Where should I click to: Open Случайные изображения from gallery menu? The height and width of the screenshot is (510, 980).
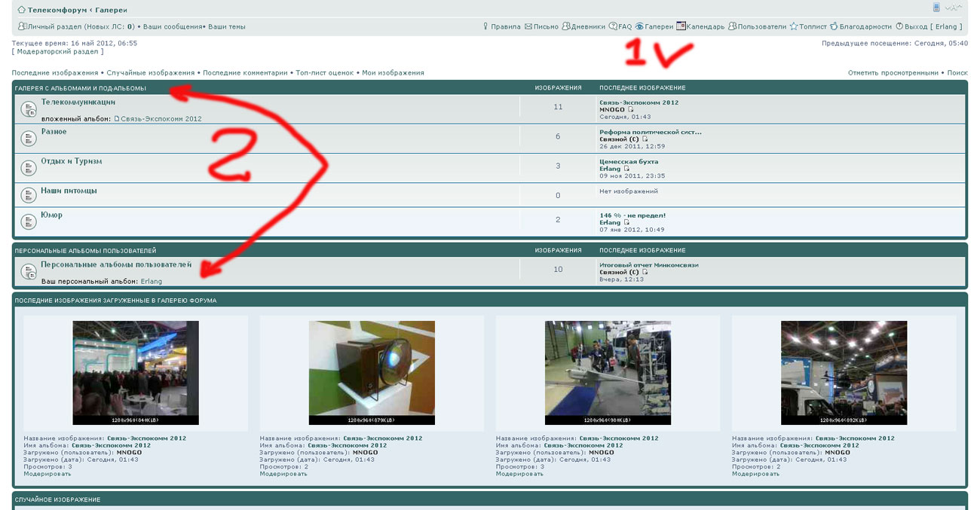pos(150,73)
